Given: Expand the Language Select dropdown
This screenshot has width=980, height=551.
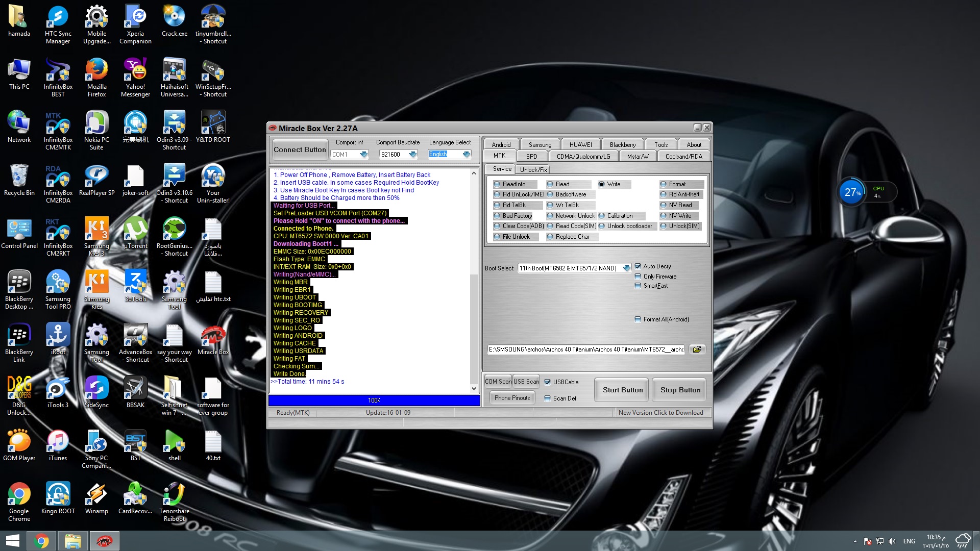Looking at the screenshot, I should click(x=466, y=154).
